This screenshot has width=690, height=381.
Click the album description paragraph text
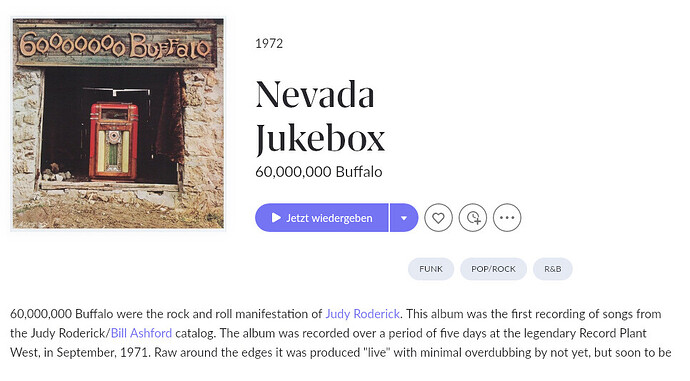341,333
